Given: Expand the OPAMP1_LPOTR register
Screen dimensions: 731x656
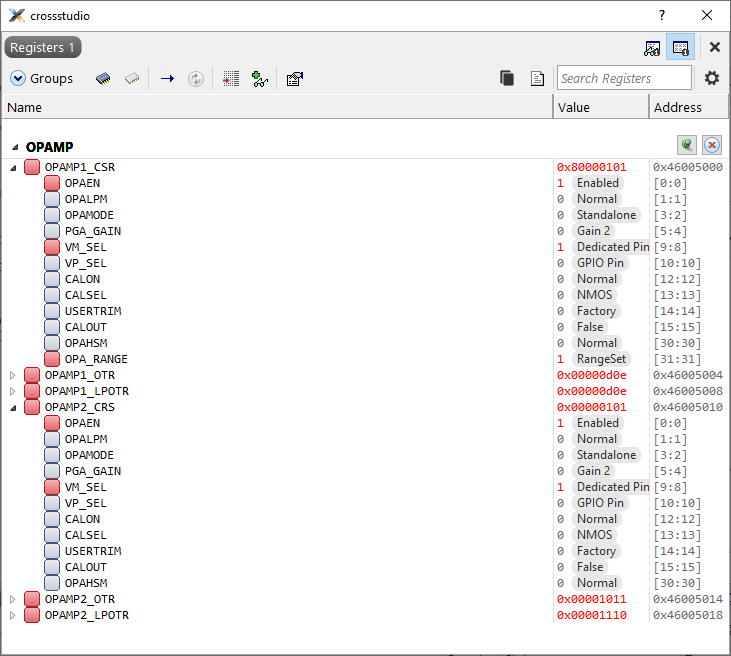Looking at the screenshot, I should [x=13, y=391].
